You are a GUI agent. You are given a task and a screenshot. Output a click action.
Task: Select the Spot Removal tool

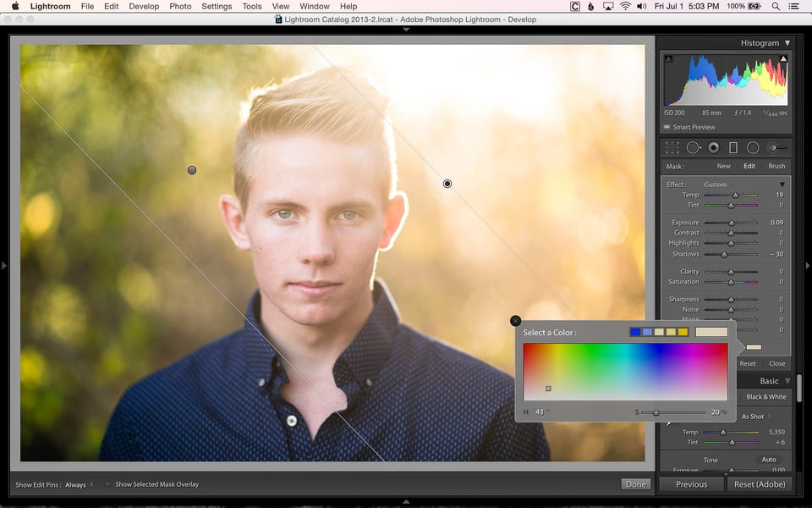click(694, 148)
